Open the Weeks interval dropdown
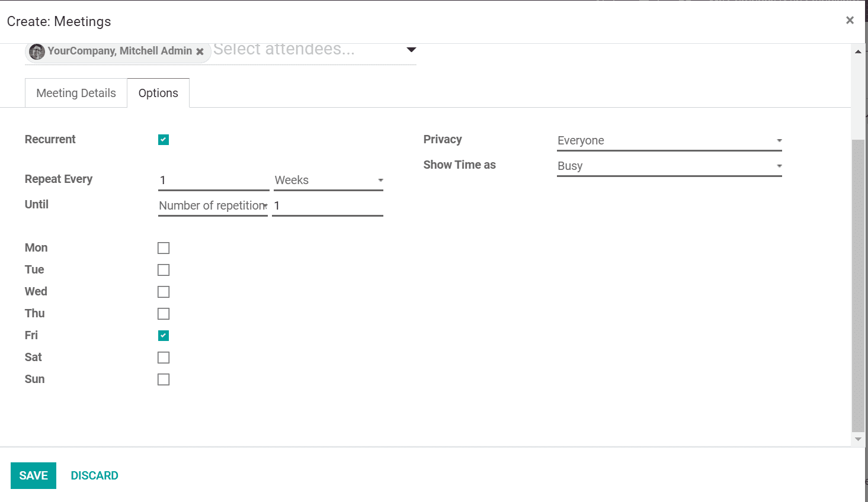 328,180
